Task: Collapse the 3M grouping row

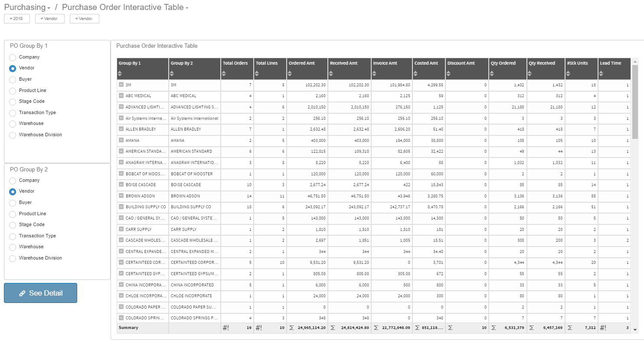Action: click(x=121, y=85)
